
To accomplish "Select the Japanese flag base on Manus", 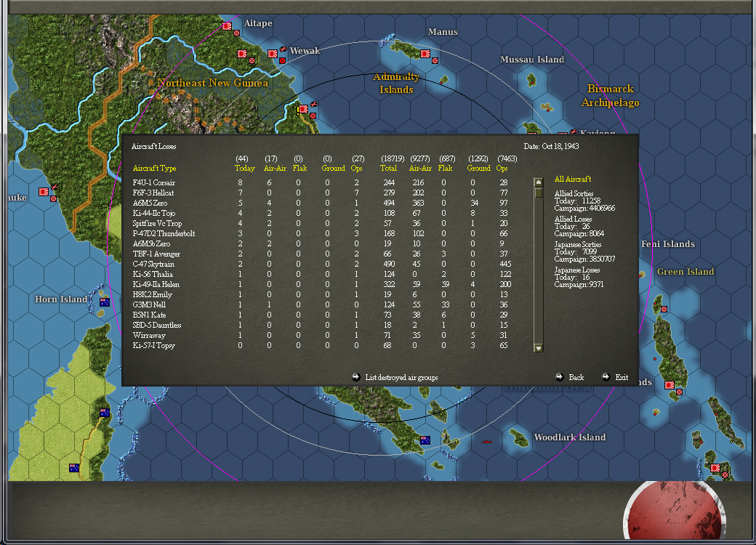I will 425,54.
